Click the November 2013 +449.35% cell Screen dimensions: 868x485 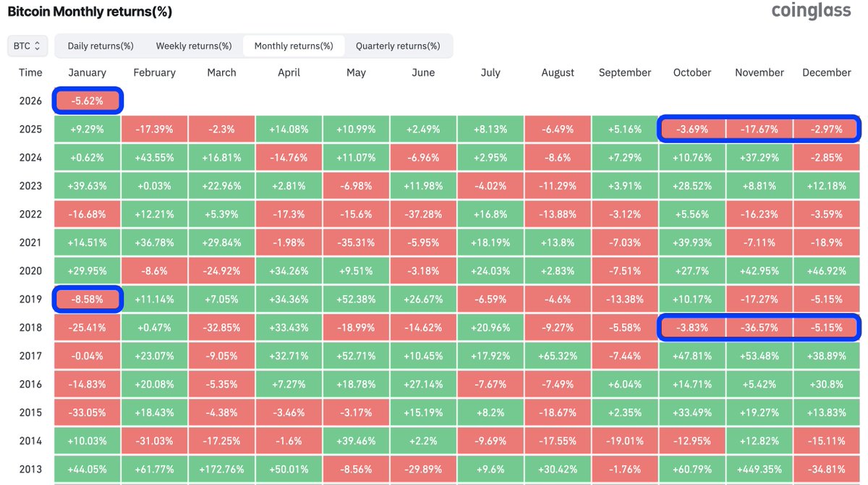tap(759, 468)
